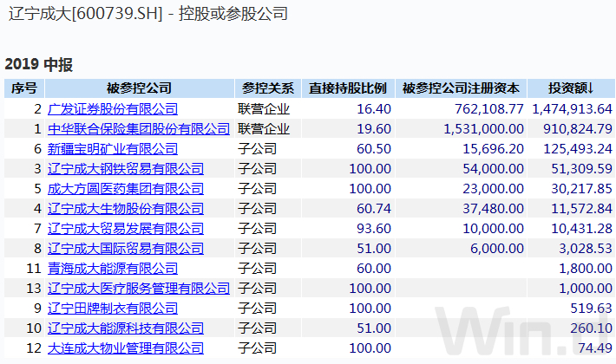Select investment value 74.49
Screen dimensions: 616x364
point(595,348)
